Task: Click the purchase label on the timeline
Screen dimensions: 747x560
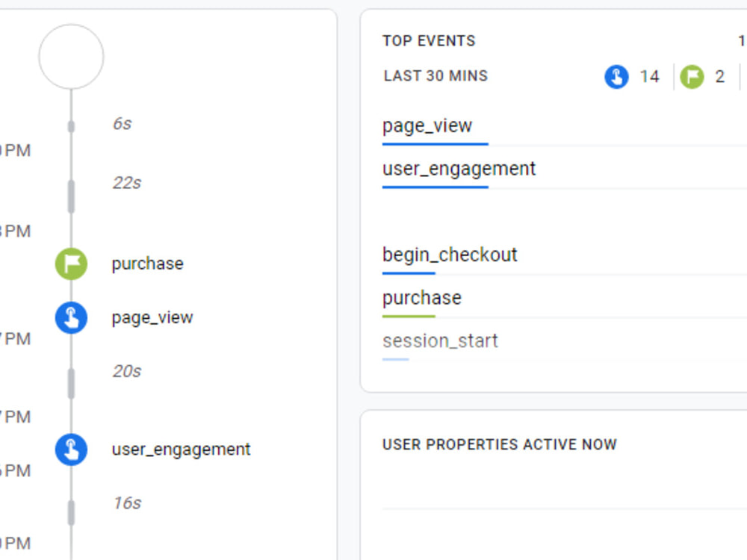Action: pyautogui.click(x=147, y=263)
